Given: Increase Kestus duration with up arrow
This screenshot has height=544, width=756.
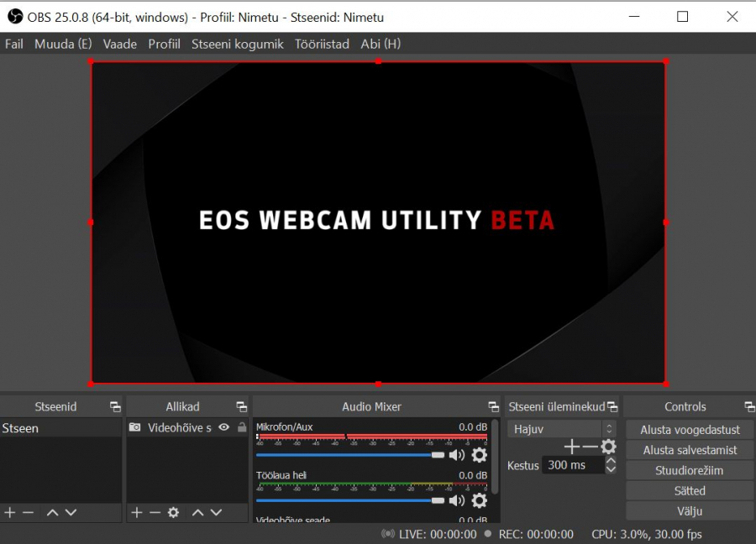Looking at the screenshot, I should (x=611, y=461).
